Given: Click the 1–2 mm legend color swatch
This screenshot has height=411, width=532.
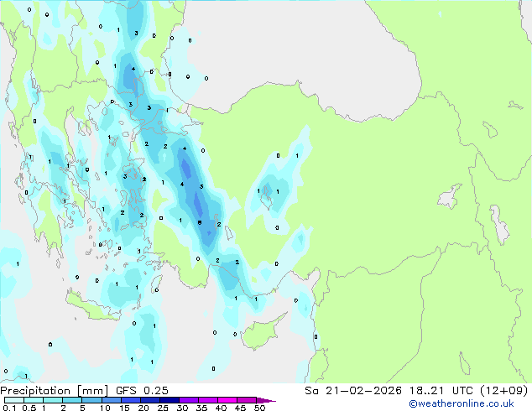Looking at the screenshot, I should (53, 400).
